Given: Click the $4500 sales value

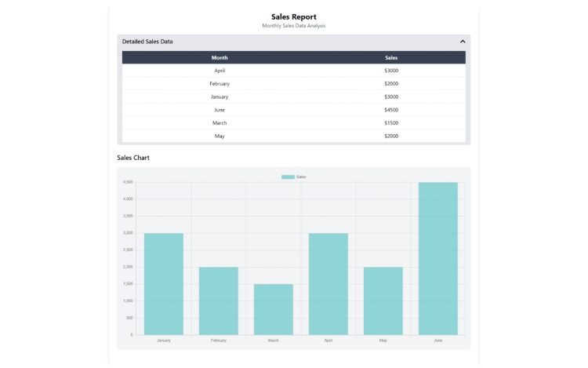Looking at the screenshot, I should point(391,110).
